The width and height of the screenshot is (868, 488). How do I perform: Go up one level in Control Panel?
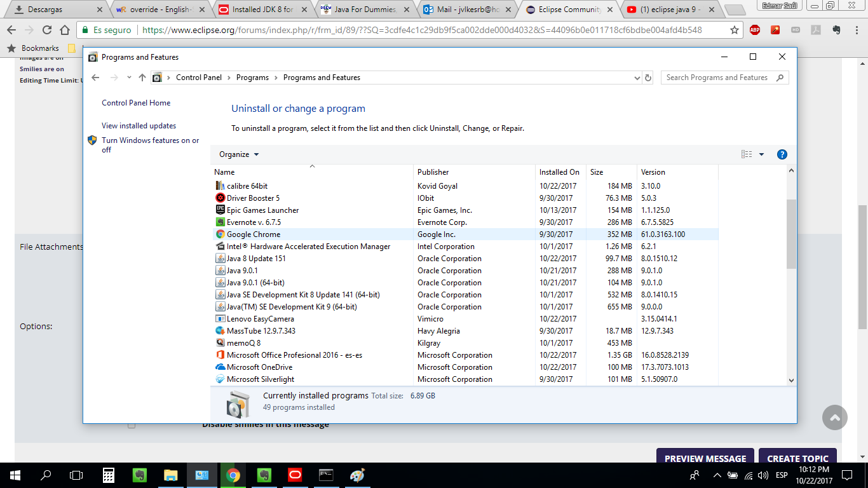pyautogui.click(x=142, y=78)
